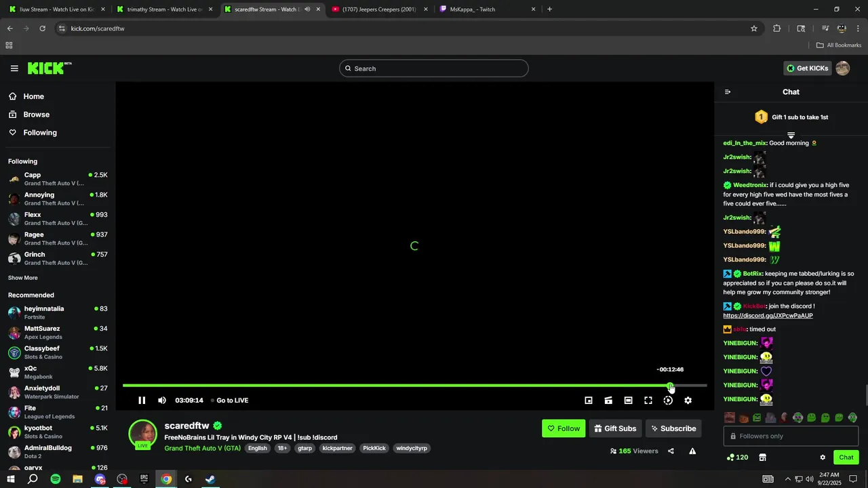
Task: Mute the stream volume
Action: [x=162, y=401]
